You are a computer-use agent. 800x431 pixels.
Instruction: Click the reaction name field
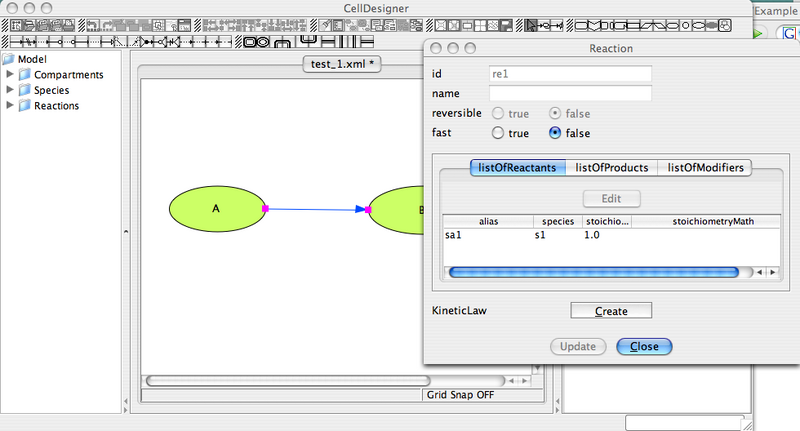570,93
